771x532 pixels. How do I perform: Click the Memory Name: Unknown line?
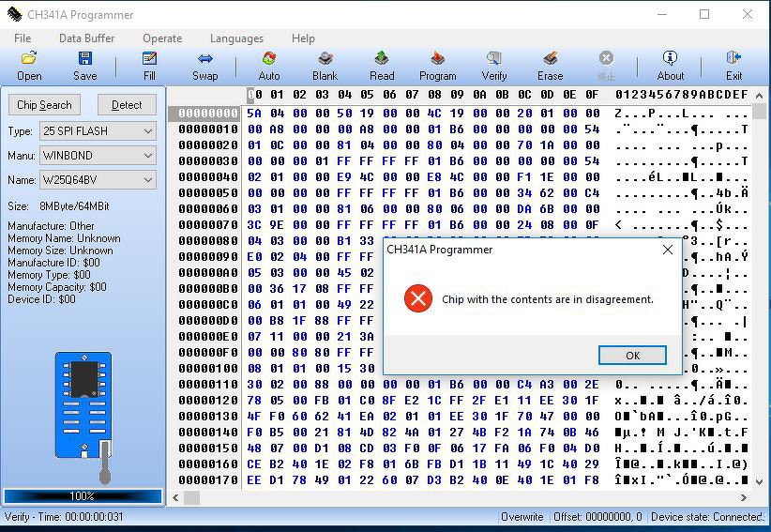[x=64, y=238]
